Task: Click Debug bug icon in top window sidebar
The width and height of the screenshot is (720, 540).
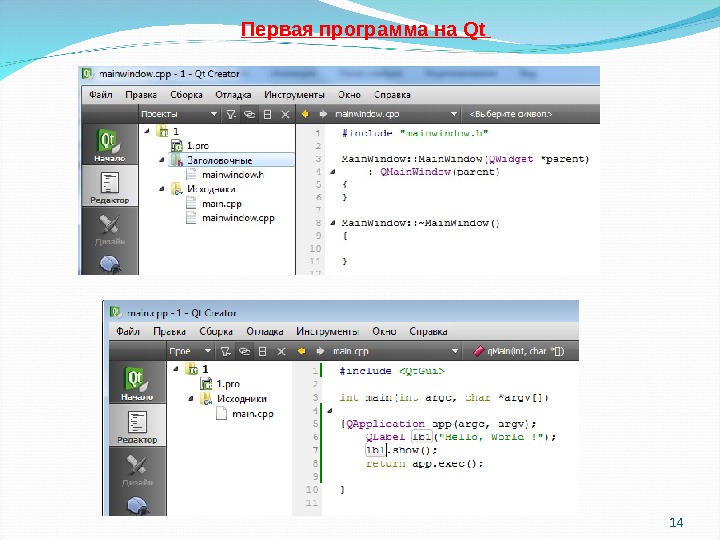Action: 110,263
